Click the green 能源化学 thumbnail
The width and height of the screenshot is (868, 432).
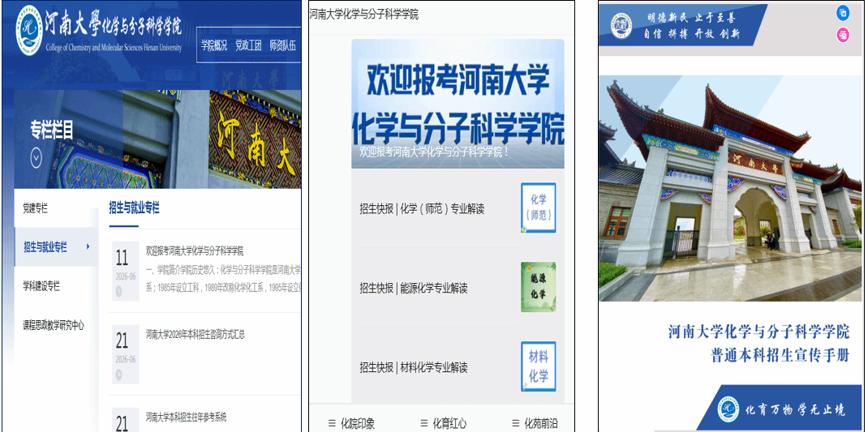point(538,287)
